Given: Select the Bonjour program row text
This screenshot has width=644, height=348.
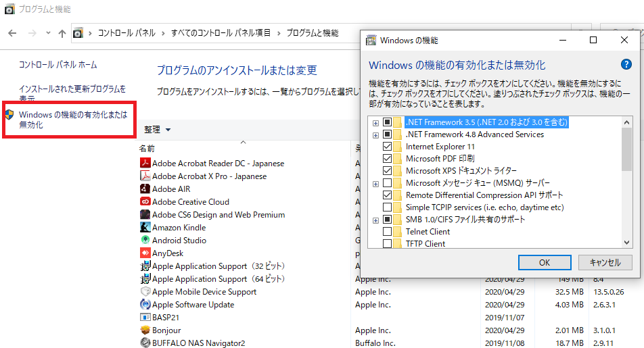Looking at the screenshot, I should (x=166, y=330).
